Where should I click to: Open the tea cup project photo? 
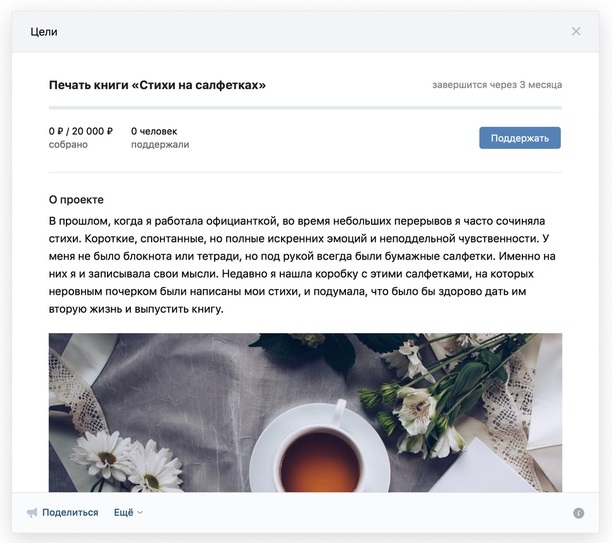pos(305,412)
